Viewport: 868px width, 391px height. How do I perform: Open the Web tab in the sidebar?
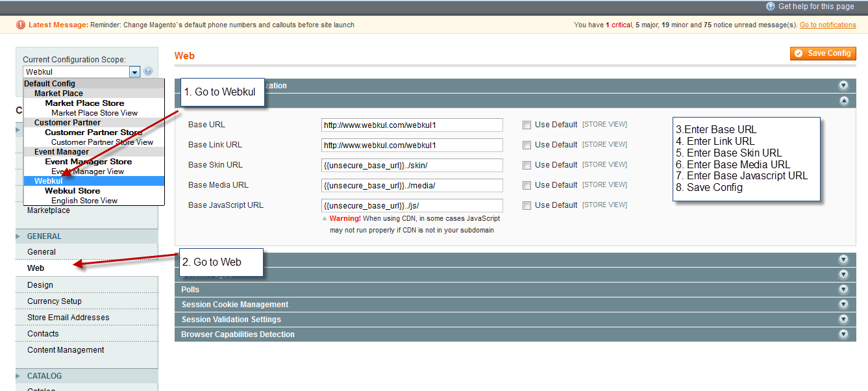tap(87, 268)
